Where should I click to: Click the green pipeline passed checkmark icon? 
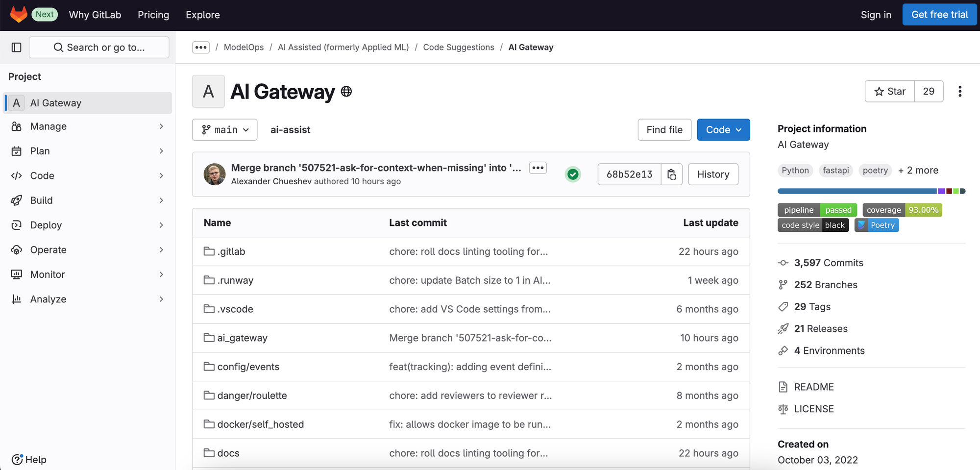point(572,174)
